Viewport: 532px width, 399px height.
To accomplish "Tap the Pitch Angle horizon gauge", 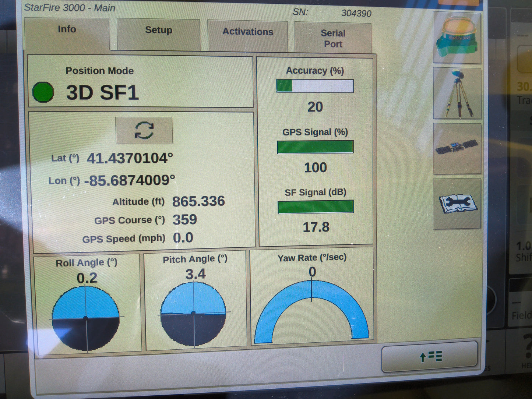I will [193, 314].
